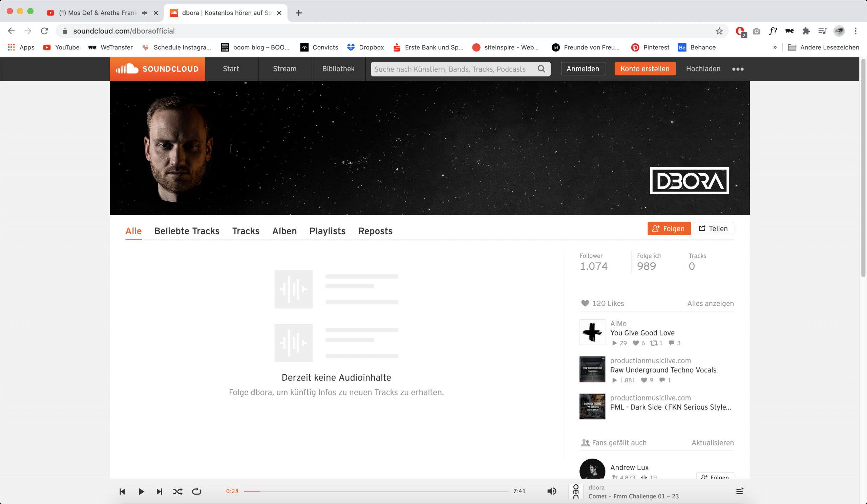Click the SoundCloud logo
The height and width of the screenshot is (504, 867).
click(x=157, y=69)
